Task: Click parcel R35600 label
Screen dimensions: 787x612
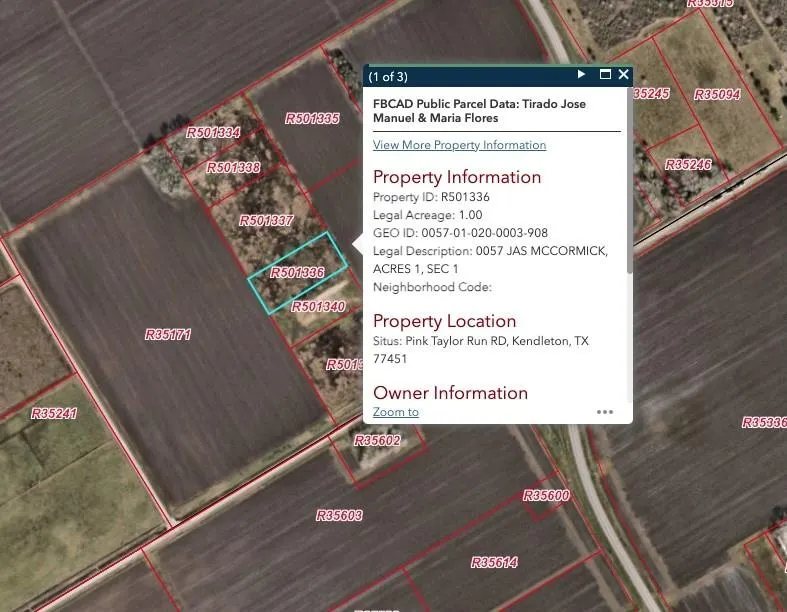Action: tap(546, 496)
